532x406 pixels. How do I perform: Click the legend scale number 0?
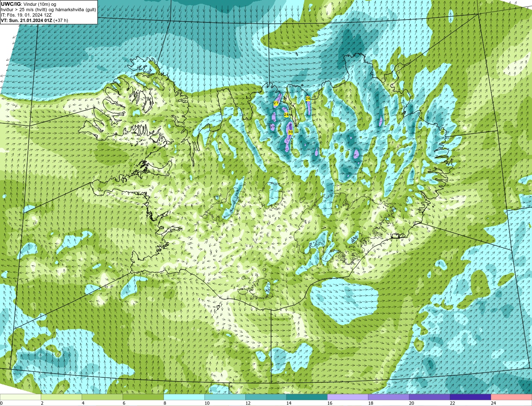1,403
